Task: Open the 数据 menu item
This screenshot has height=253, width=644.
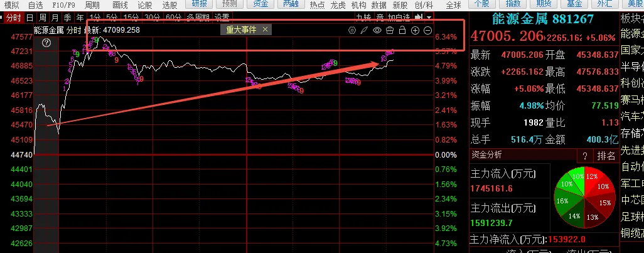Action: [378, 6]
